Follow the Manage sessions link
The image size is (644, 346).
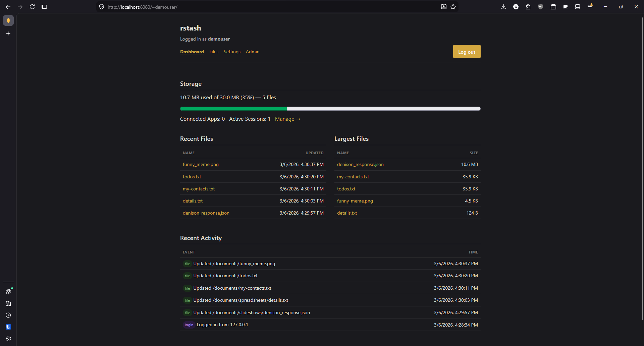[x=287, y=119]
